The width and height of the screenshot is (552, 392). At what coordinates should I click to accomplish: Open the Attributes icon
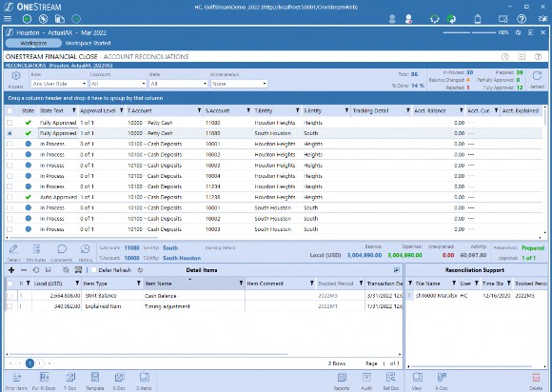[x=36, y=249]
